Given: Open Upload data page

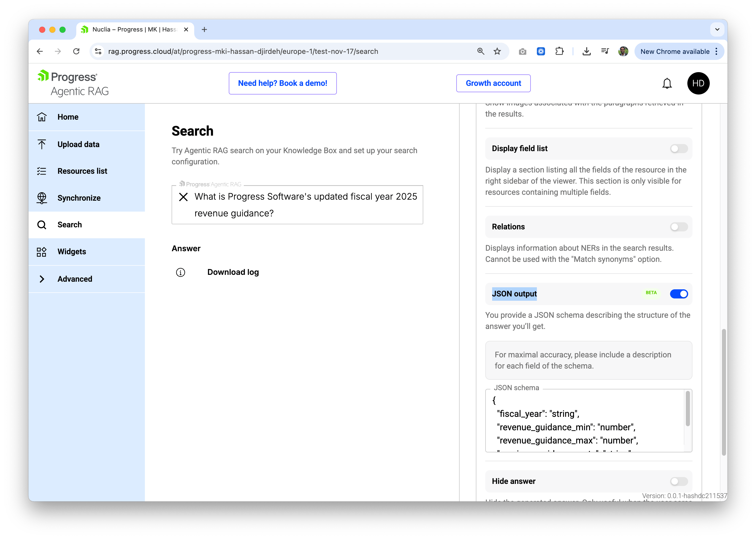Looking at the screenshot, I should 86,144.
